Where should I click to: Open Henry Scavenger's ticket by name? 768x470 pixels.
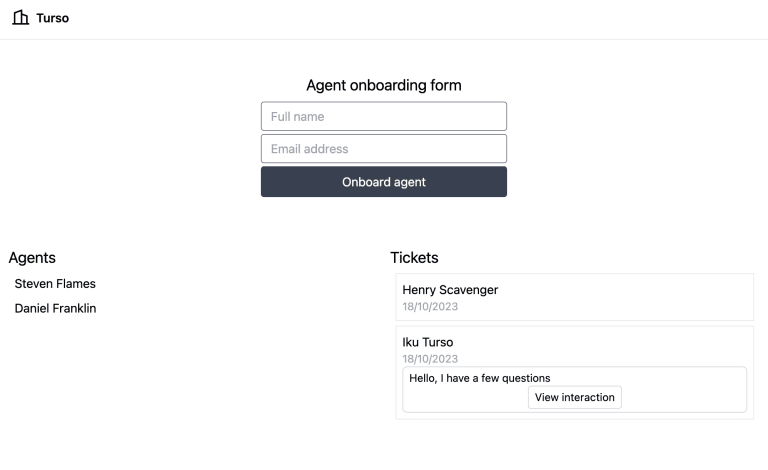coord(450,289)
